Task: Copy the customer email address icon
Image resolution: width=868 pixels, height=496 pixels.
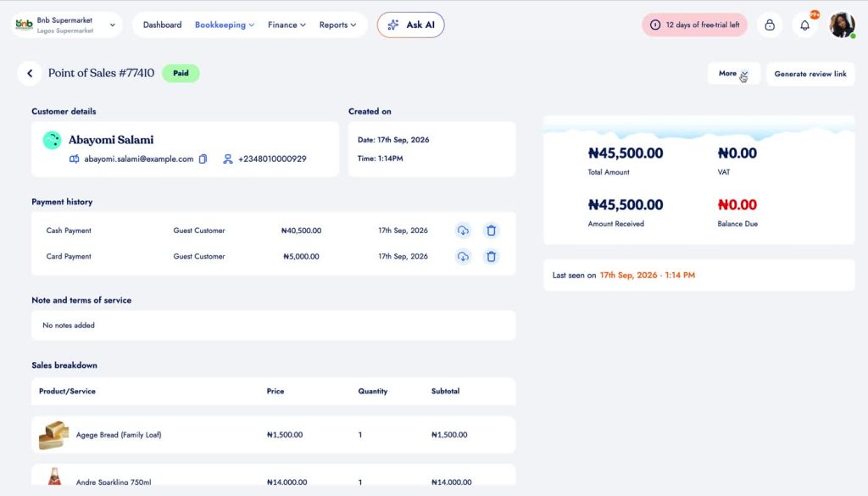Action: click(x=203, y=159)
